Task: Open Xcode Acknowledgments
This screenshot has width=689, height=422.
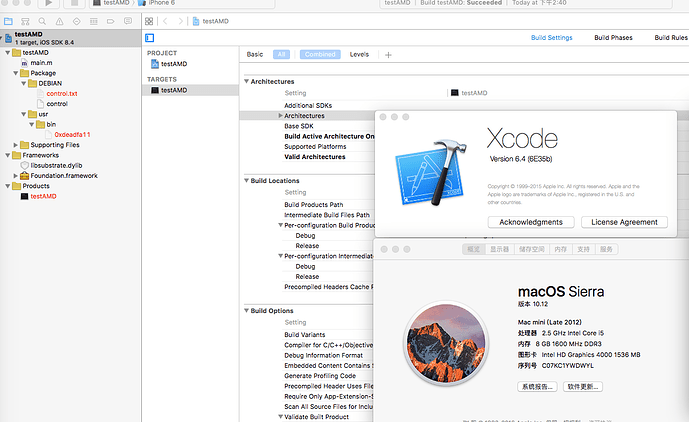Action: click(x=531, y=222)
